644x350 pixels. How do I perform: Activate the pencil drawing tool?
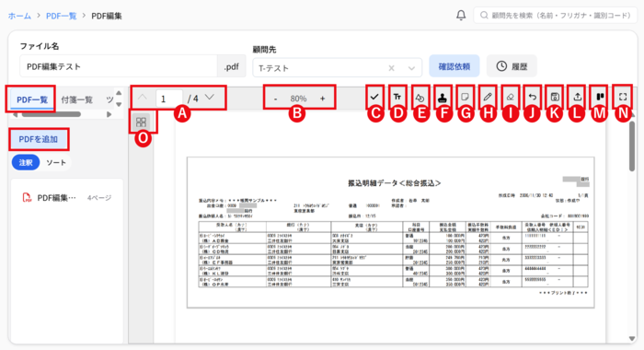tap(488, 97)
